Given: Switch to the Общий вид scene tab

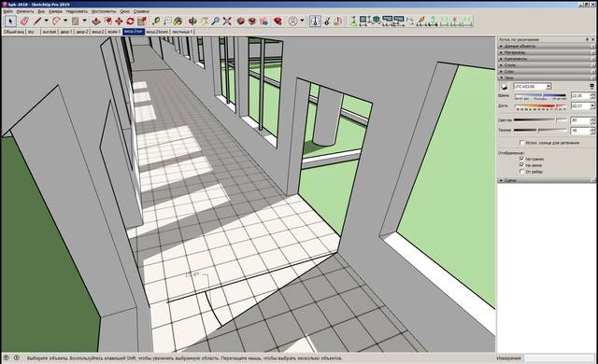Looking at the screenshot, I should [14, 32].
